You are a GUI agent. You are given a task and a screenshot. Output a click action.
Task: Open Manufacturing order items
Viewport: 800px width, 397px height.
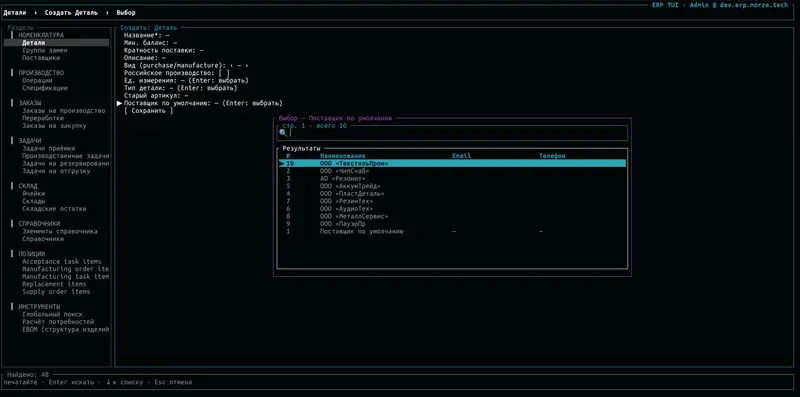click(x=65, y=269)
